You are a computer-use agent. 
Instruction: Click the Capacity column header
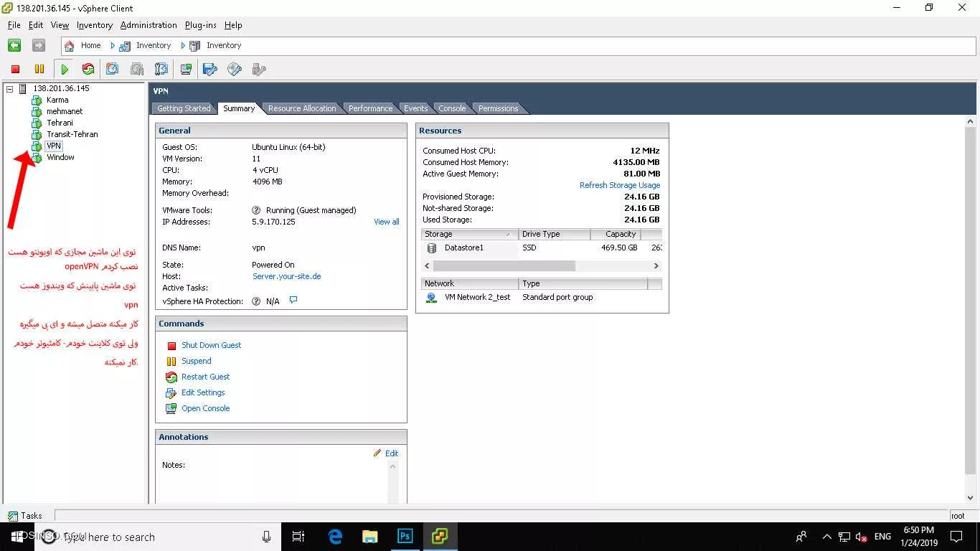[616, 235]
